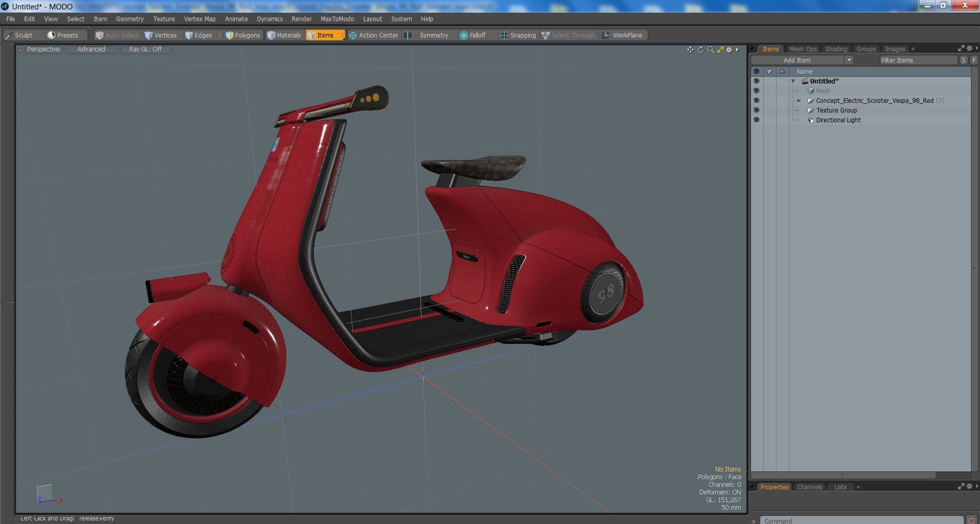Click the viewport zoom magnifier icon

[x=710, y=49]
